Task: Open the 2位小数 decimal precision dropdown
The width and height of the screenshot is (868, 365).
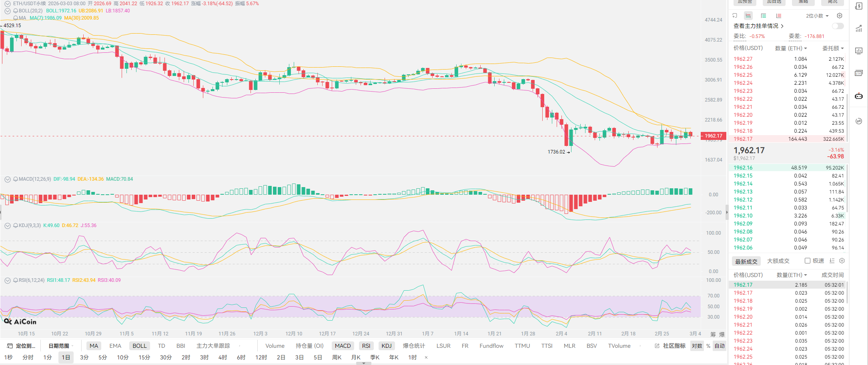Action: tap(817, 16)
